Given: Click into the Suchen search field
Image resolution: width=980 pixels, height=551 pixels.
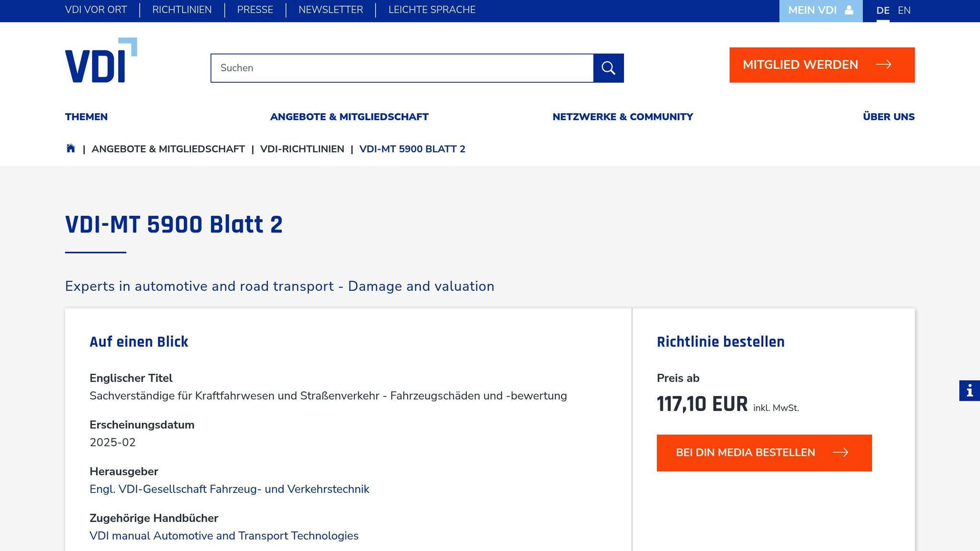Looking at the screenshot, I should tap(402, 68).
